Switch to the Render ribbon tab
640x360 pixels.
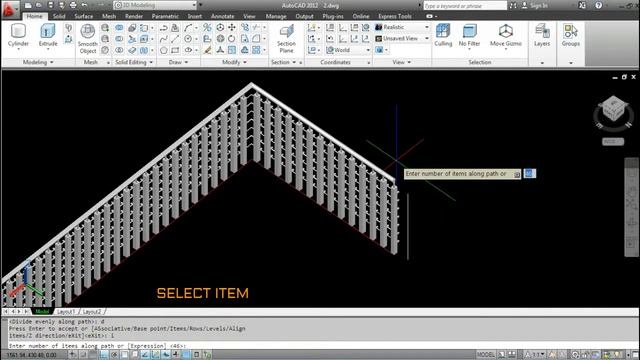pyautogui.click(x=134, y=16)
